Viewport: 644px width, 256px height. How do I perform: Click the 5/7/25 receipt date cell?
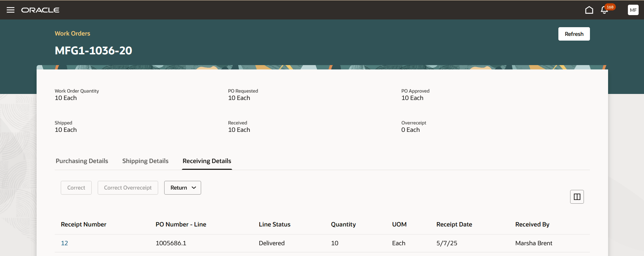point(447,243)
